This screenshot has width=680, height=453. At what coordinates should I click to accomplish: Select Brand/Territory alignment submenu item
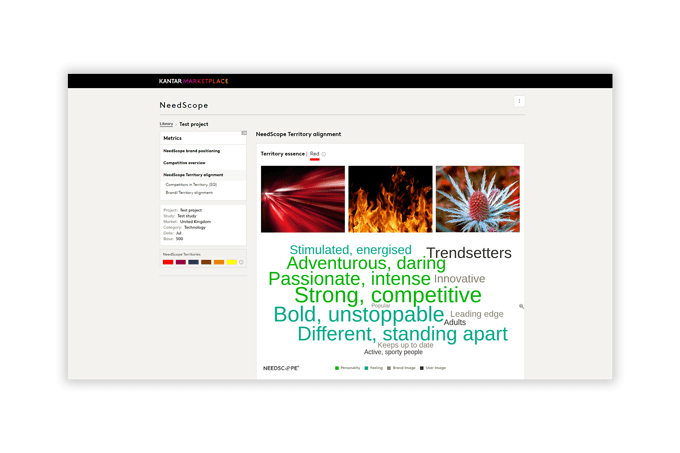[189, 192]
